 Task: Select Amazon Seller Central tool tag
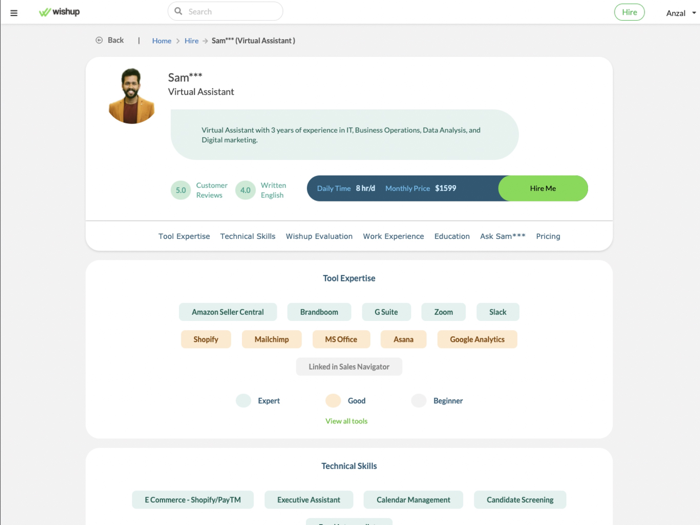click(228, 312)
